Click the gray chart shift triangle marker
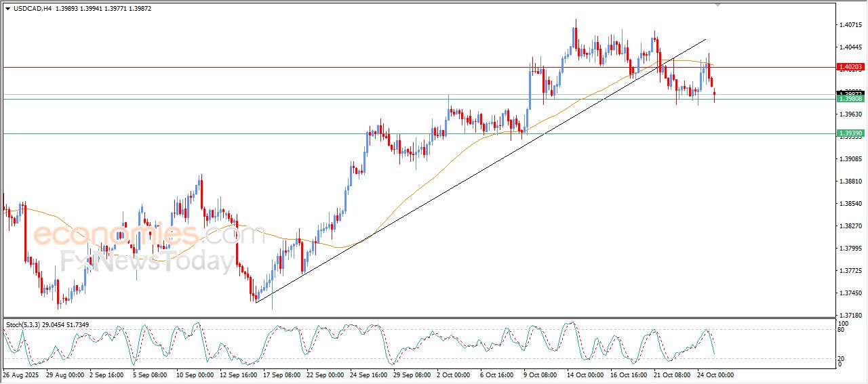 (718, 5)
